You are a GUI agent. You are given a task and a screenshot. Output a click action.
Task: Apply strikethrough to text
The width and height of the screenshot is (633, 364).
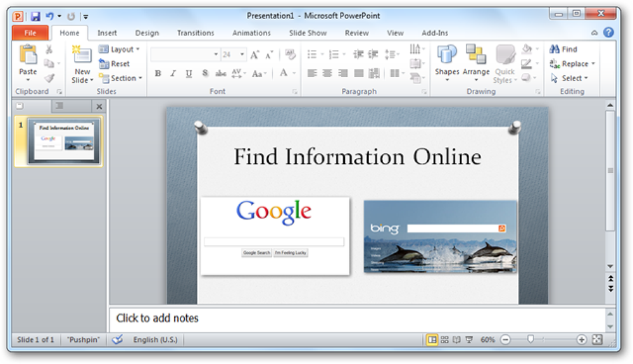click(220, 73)
